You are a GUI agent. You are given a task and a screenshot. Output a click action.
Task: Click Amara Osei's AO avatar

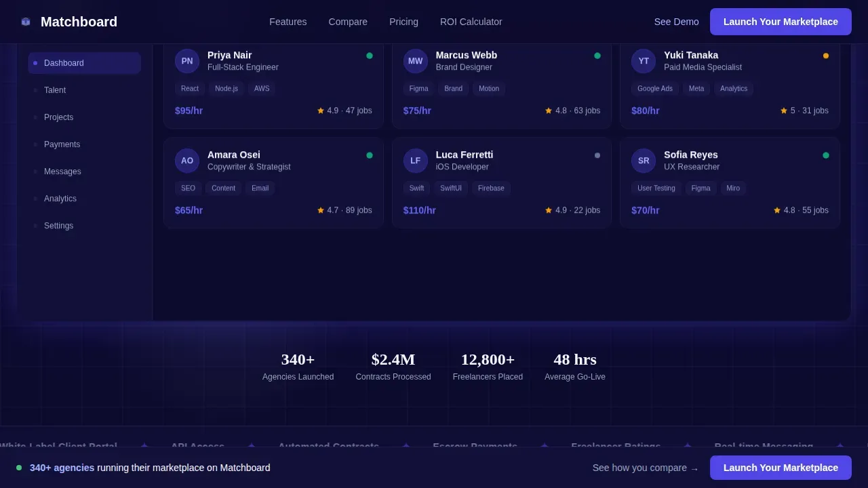tap(187, 161)
